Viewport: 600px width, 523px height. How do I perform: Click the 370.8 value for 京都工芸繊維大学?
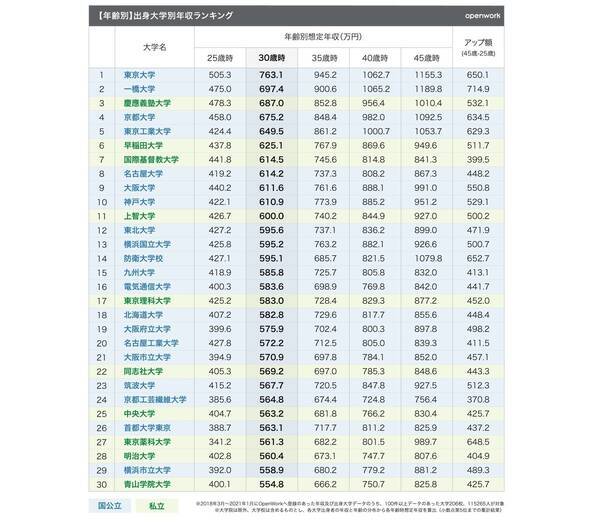[x=478, y=400]
